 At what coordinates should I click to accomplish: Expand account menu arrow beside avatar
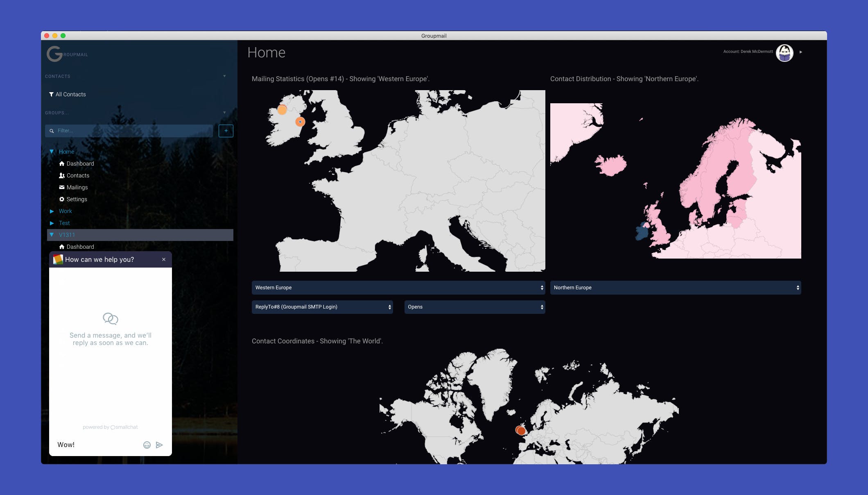(x=801, y=52)
